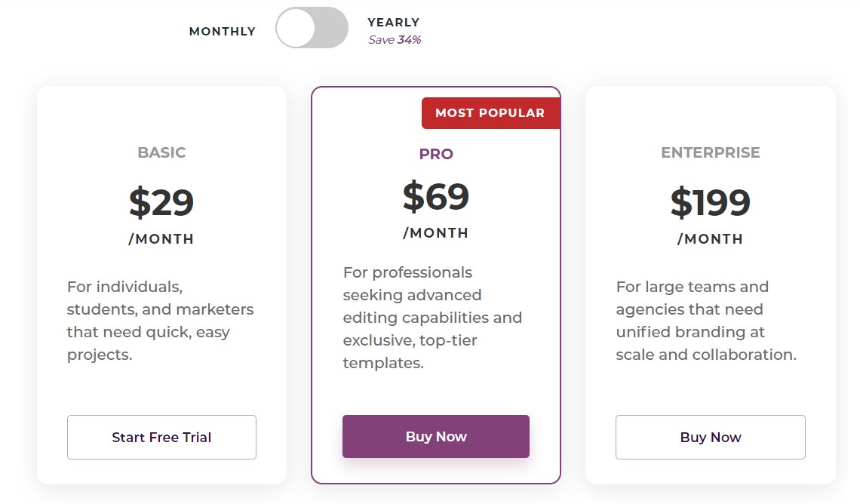Select the BASIC plan title
Viewport: 860px width, 504px height.
pyautogui.click(x=161, y=152)
